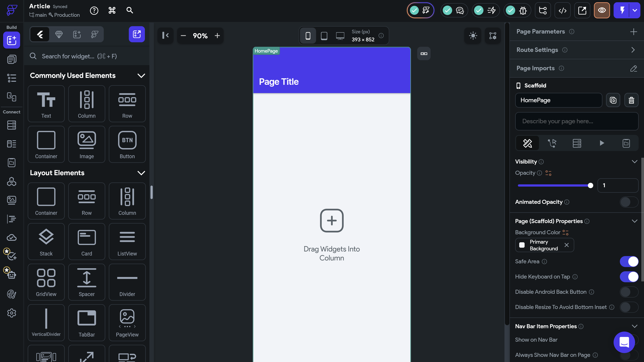The image size is (644, 362).
Task: Click the developer code view icon
Action: point(563,11)
